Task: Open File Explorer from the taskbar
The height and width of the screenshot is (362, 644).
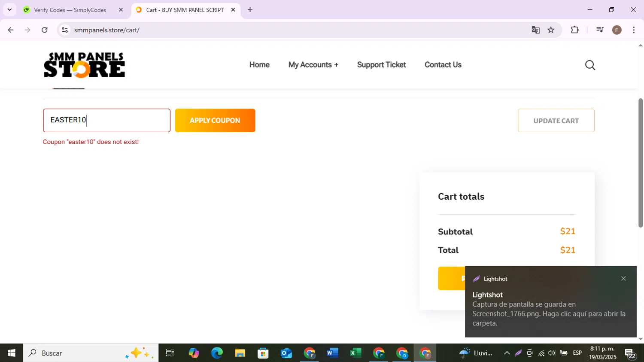Action: tap(240, 353)
